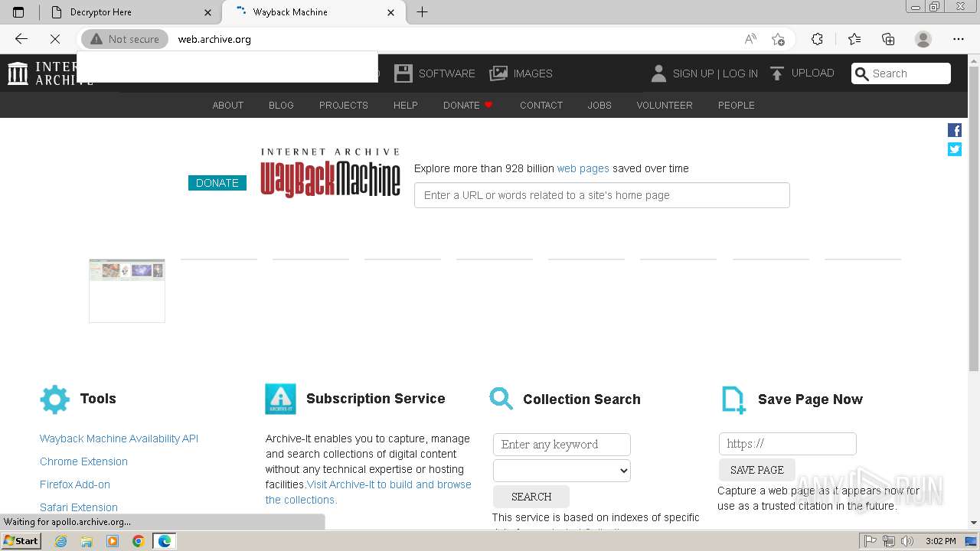Open the PROJECTS menu item

[344, 105]
